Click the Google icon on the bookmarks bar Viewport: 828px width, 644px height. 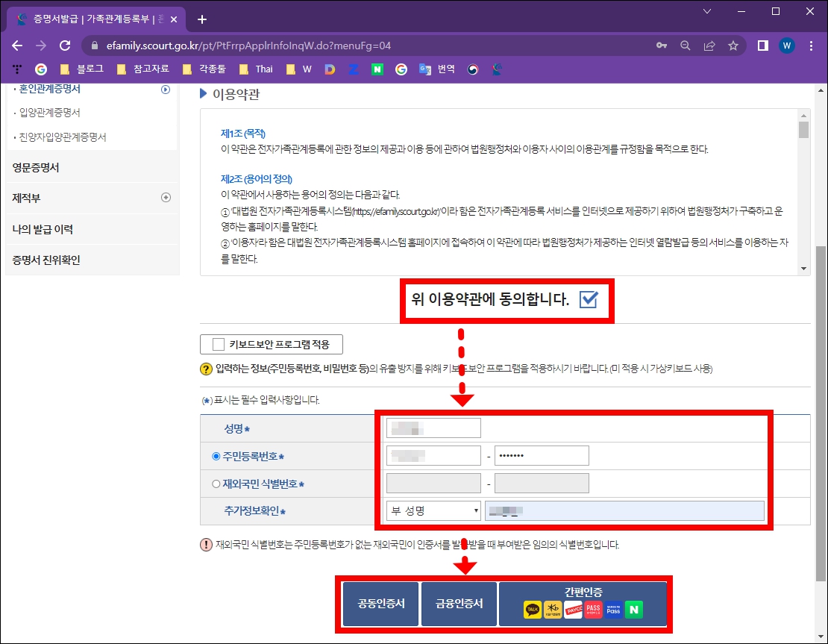pyautogui.click(x=41, y=69)
